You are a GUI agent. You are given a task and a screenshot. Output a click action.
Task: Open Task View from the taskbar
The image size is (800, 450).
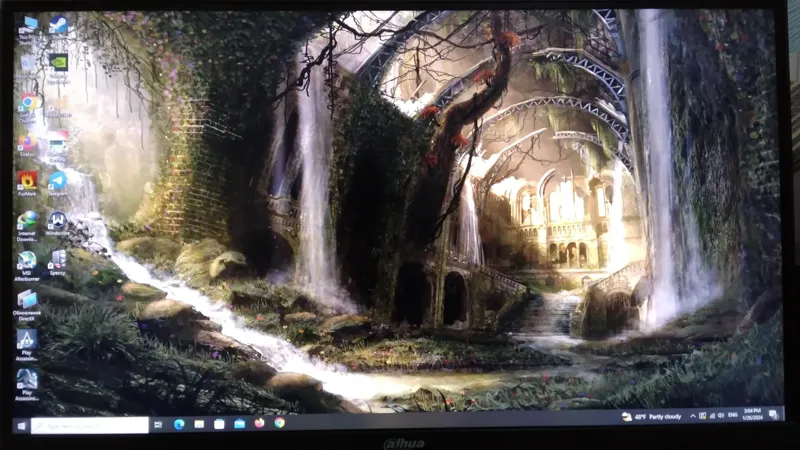(x=158, y=425)
